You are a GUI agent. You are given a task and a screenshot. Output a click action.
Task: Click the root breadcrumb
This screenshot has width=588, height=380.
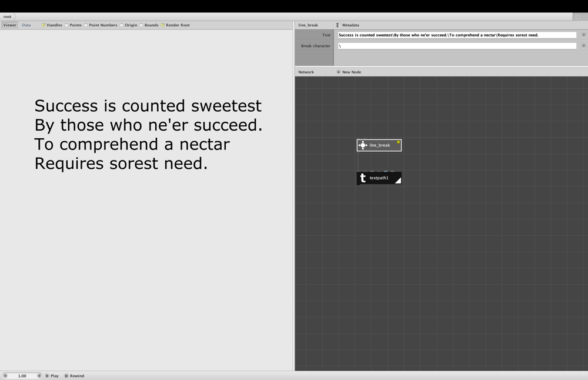[8, 16]
